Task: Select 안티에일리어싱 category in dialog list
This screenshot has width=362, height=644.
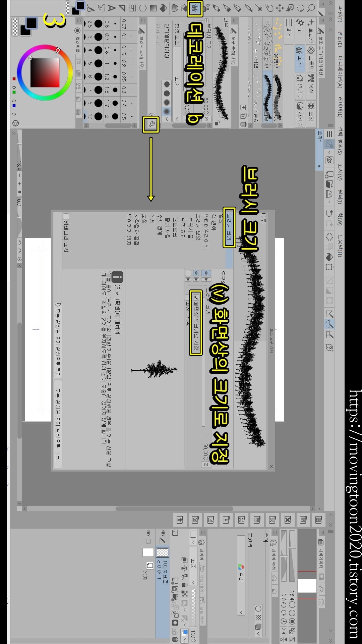Action: (x=206, y=231)
